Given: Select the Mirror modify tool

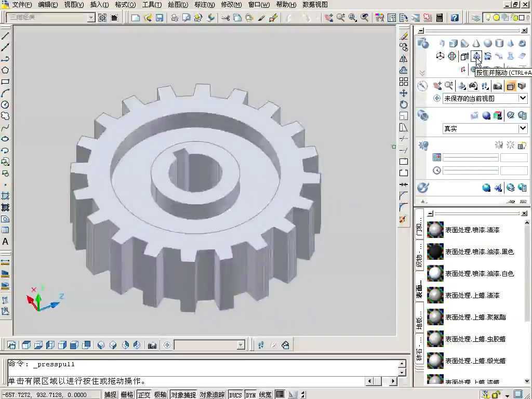Looking at the screenshot, I should pos(403,59).
